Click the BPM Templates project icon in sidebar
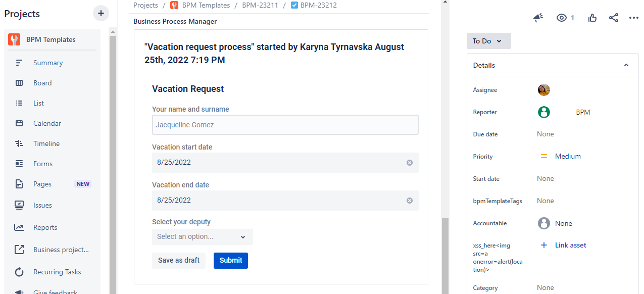The image size is (644, 294). [x=14, y=39]
